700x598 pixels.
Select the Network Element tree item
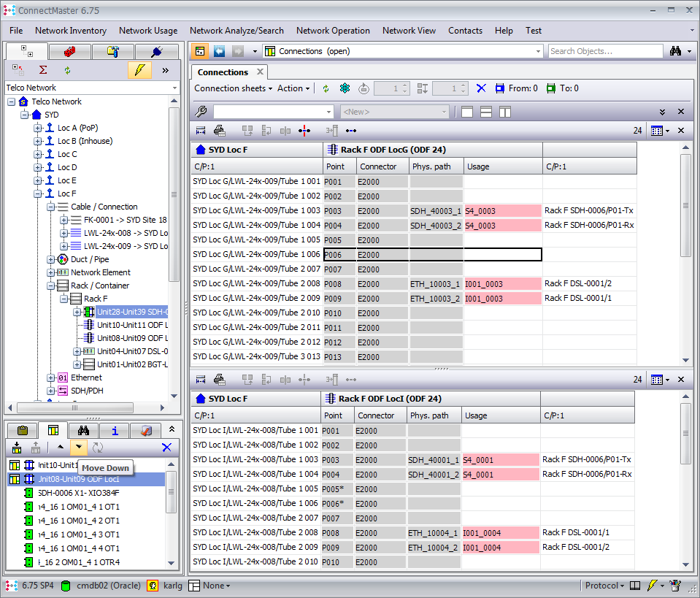point(101,272)
